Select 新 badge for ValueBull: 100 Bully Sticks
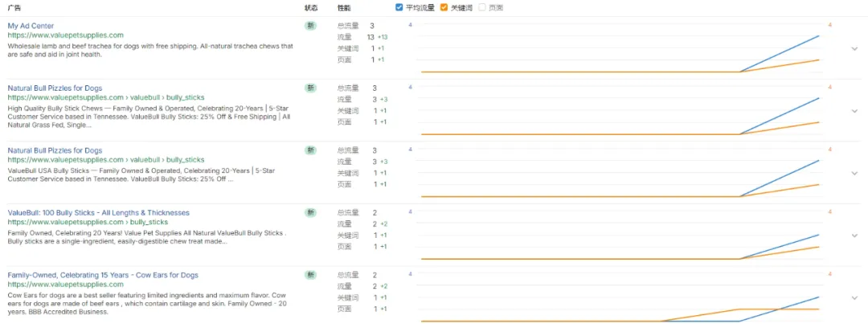This screenshot has height=324, width=868. pos(310,212)
